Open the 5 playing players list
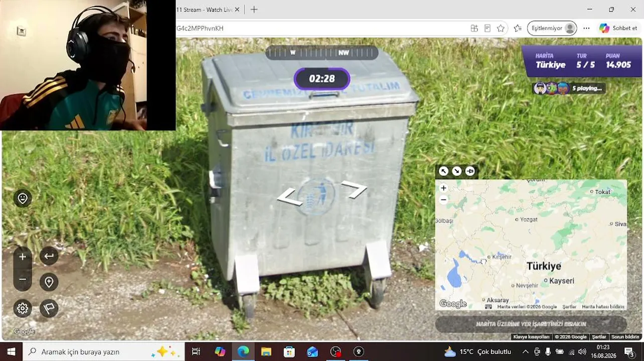644x361 pixels. pos(569,88)
